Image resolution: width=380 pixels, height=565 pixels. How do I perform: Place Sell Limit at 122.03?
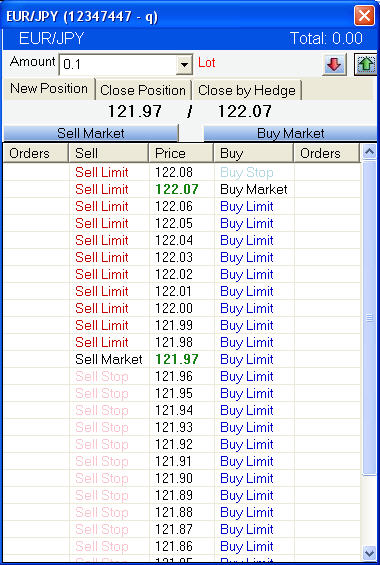[x=102, y=257]
